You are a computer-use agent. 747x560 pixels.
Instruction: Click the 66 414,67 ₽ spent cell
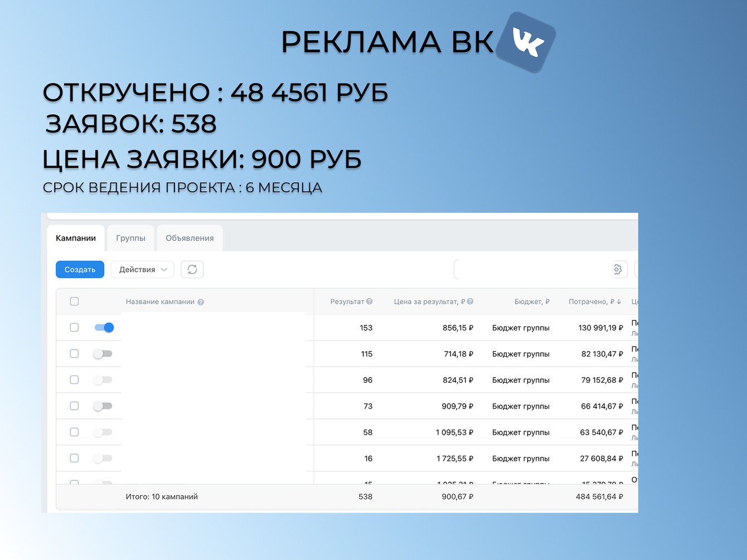(602, 406)
